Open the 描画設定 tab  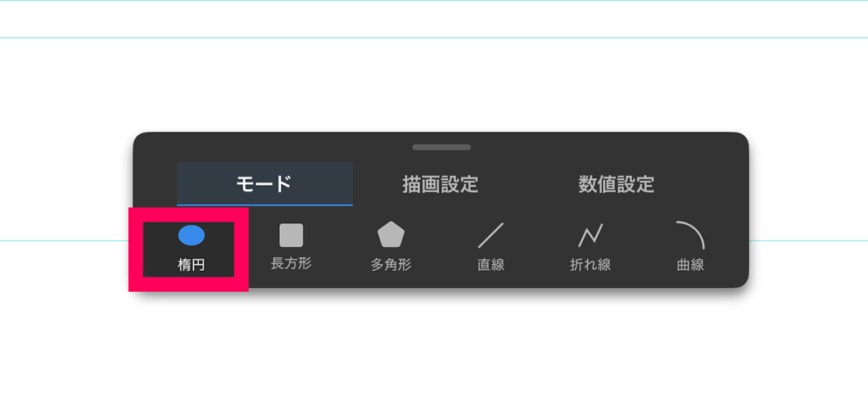coord(440,183)
